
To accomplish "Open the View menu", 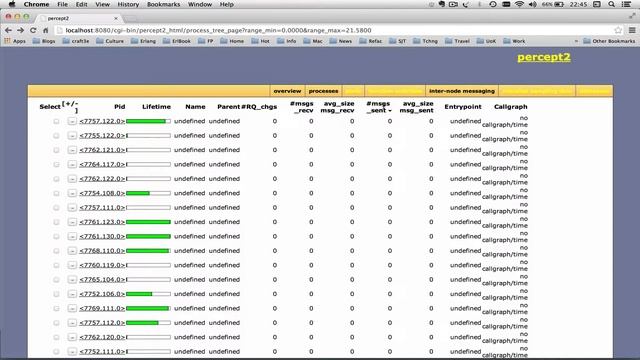I will (x=102, y=4).
